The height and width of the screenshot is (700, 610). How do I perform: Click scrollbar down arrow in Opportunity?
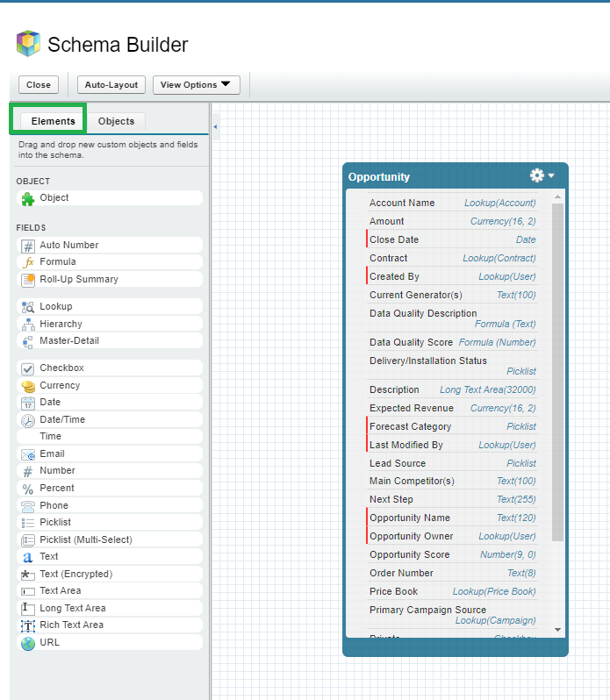tap(557, 630)
